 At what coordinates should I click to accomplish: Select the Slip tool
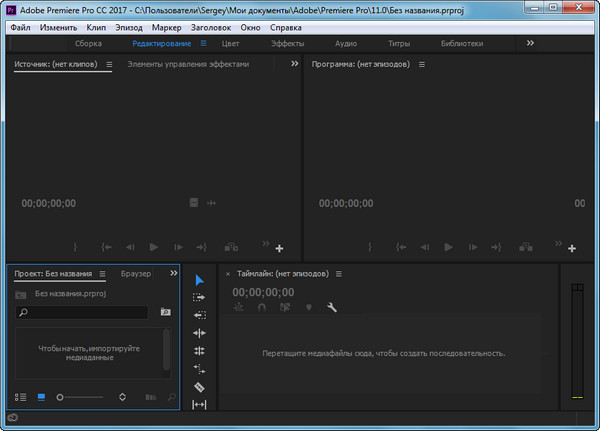[x=199, y=404]
